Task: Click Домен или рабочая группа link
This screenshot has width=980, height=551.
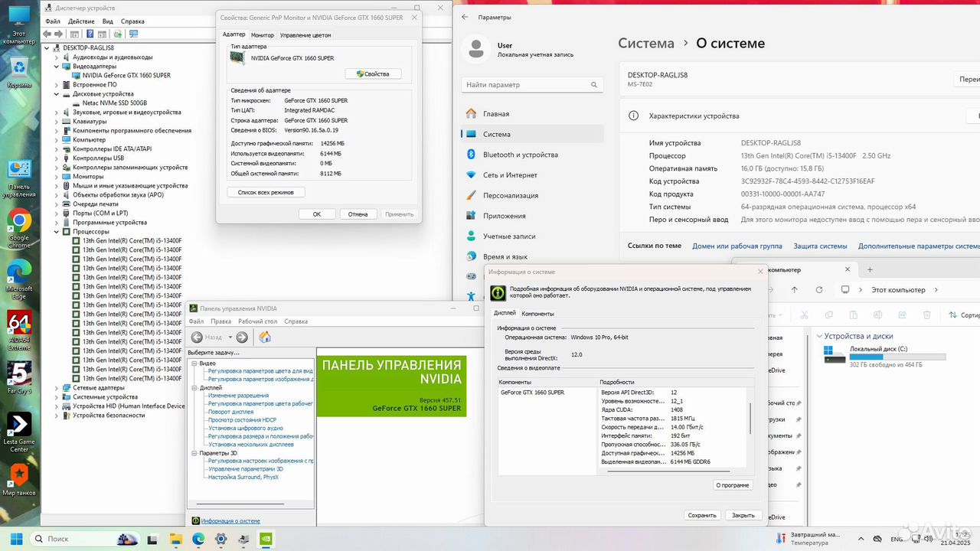Action: coord(737,246)
